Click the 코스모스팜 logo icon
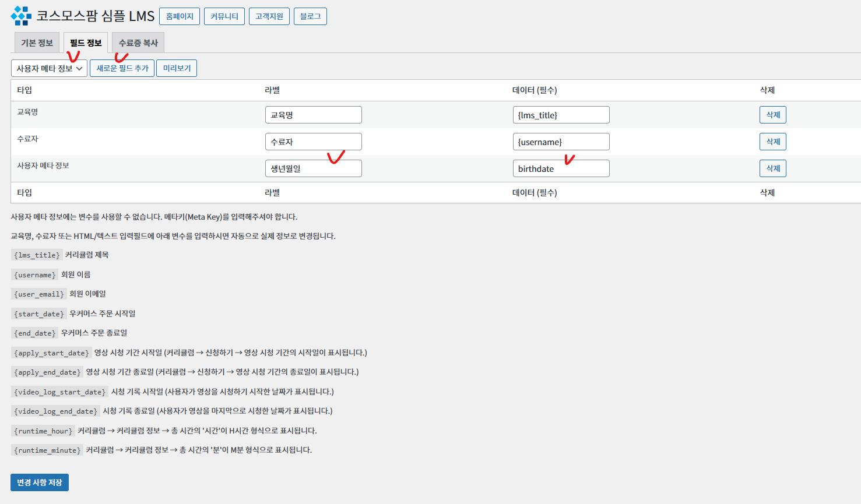The image size is (861, 504). click(x=21, y=16)
